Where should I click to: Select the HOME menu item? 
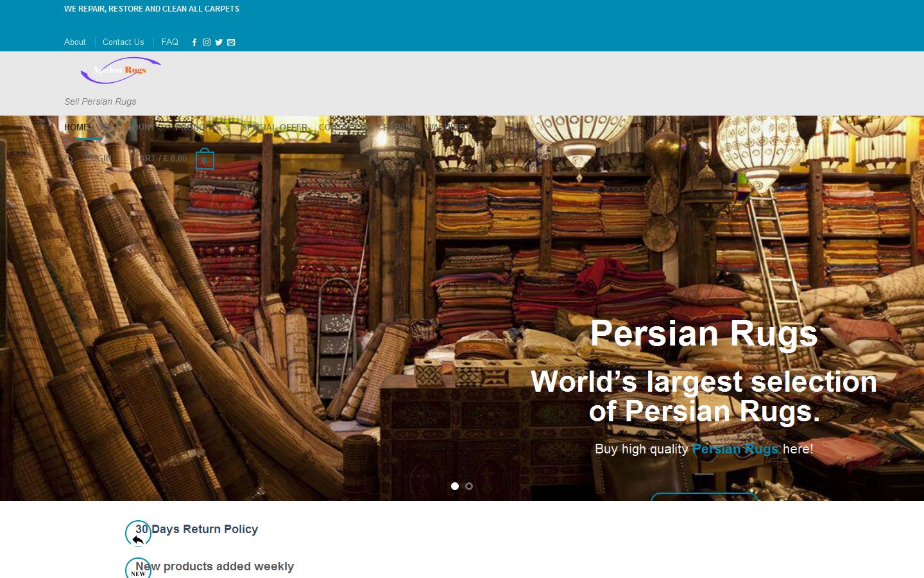[76, 127]
